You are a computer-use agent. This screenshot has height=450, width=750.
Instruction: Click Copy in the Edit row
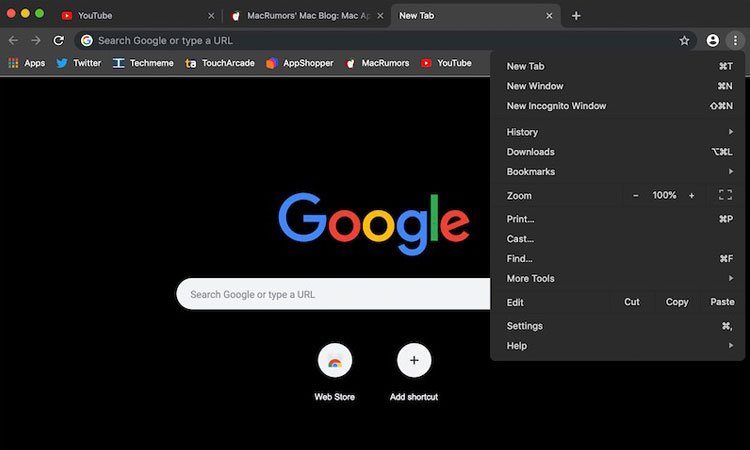coord(677,302)
